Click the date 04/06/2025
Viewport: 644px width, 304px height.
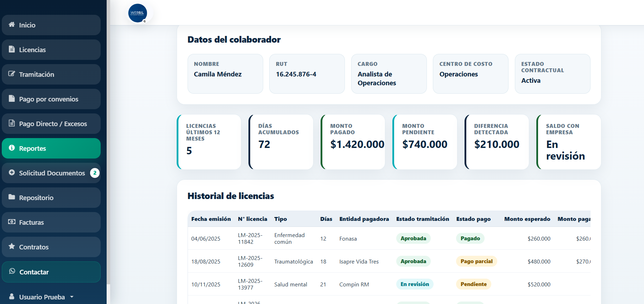[206, 239]
